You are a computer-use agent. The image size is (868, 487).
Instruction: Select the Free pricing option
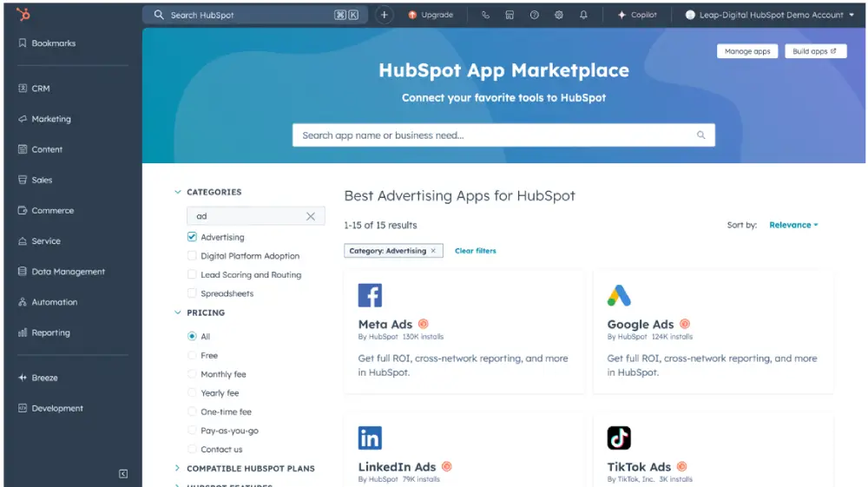(192, 355)
